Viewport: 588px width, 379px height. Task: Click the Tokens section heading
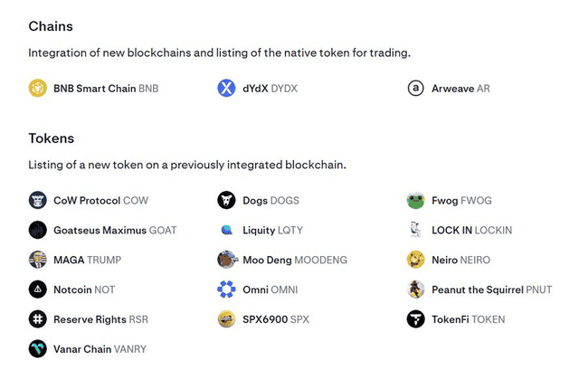52,138
